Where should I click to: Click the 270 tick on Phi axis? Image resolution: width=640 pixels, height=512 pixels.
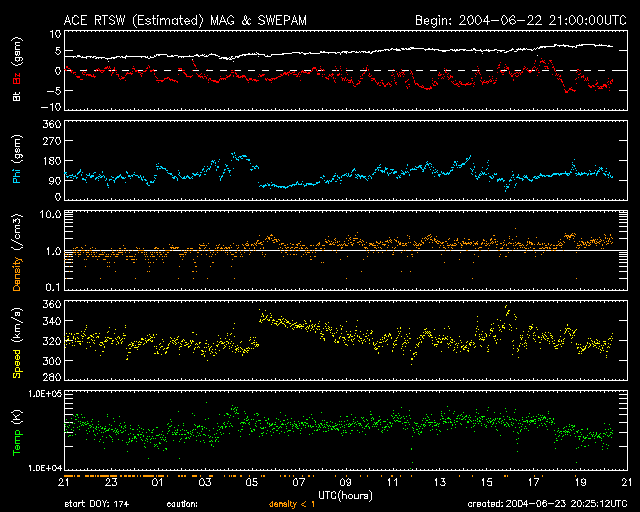tap(50, 142)
